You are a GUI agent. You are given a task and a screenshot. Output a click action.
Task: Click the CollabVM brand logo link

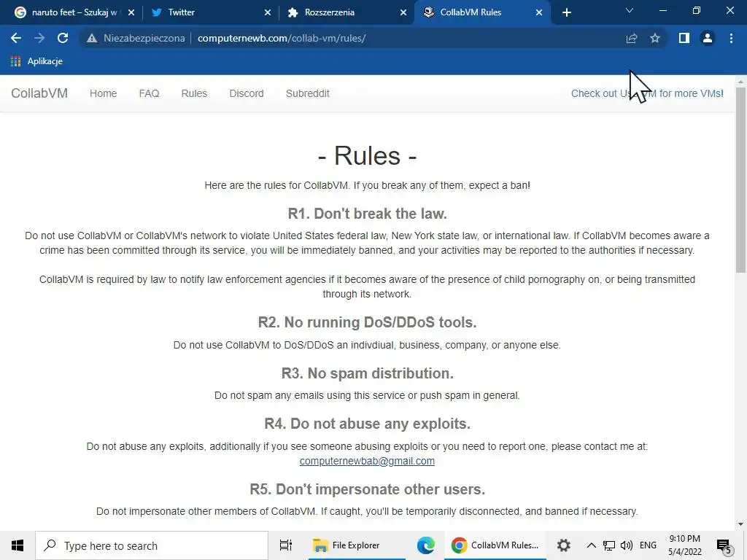tap(39, 93)
